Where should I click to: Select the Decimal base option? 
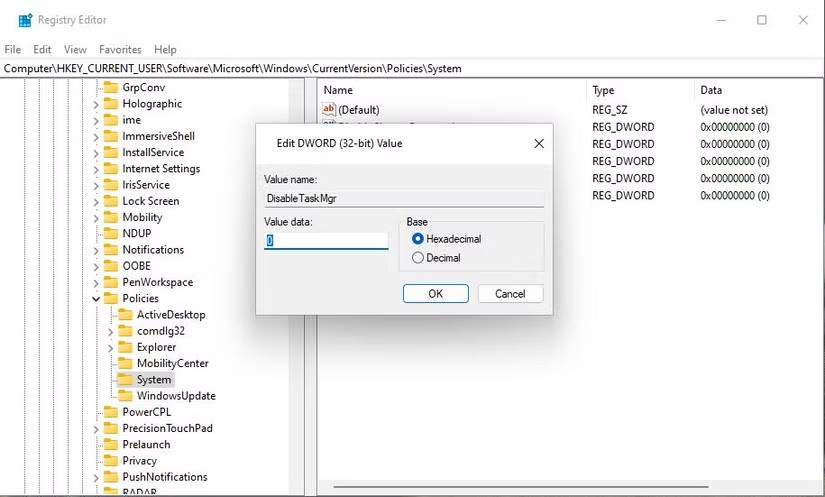click(418, 258)
